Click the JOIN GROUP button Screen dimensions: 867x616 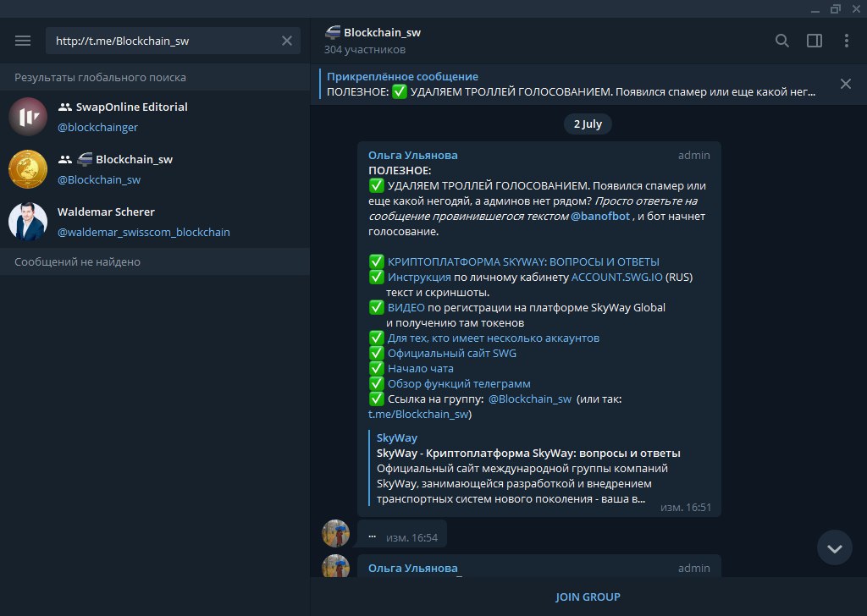click(588, 597)
